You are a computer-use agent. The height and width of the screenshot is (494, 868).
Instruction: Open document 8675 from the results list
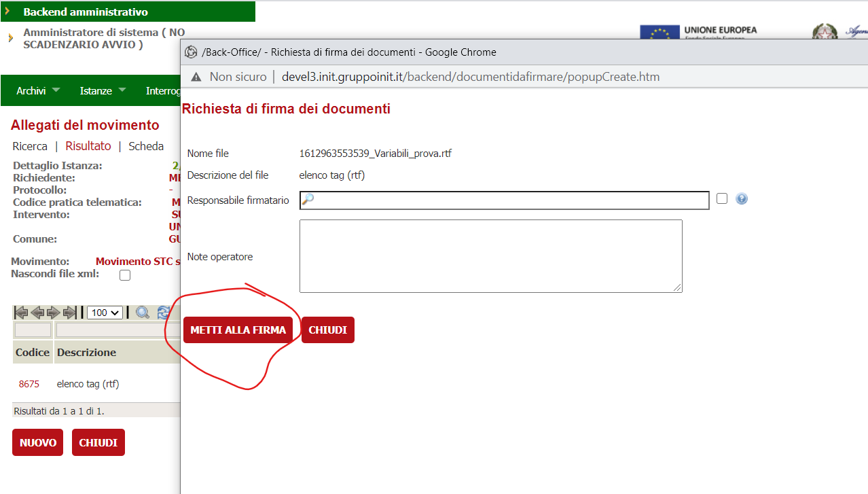click(29, 384)
